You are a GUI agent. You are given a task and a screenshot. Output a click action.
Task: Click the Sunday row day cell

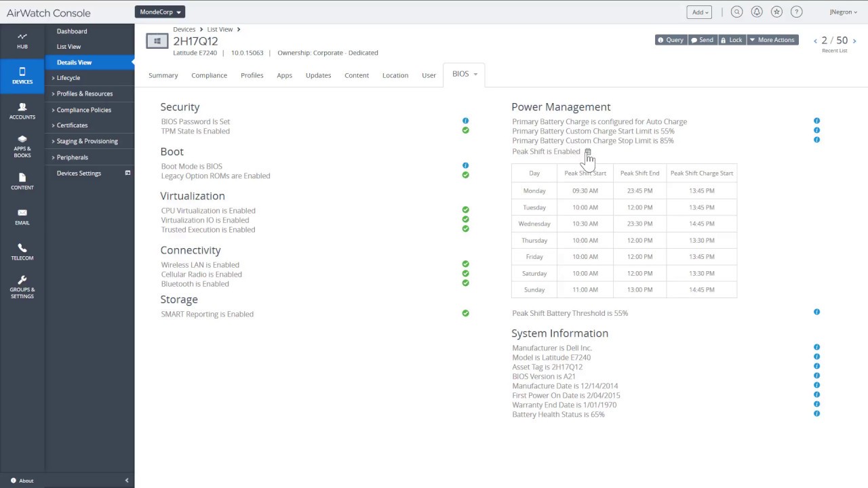coord(534,290)
